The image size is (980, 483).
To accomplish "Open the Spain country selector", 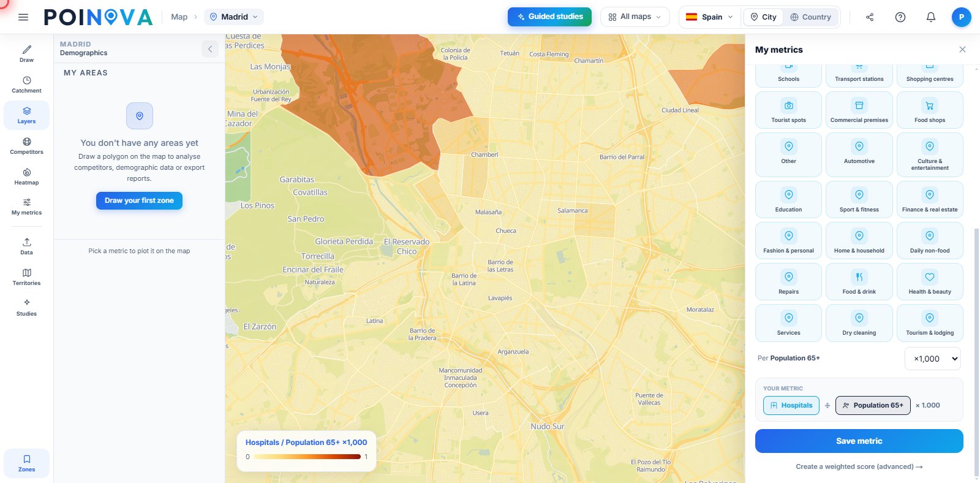I will click(x=710, y=17).
